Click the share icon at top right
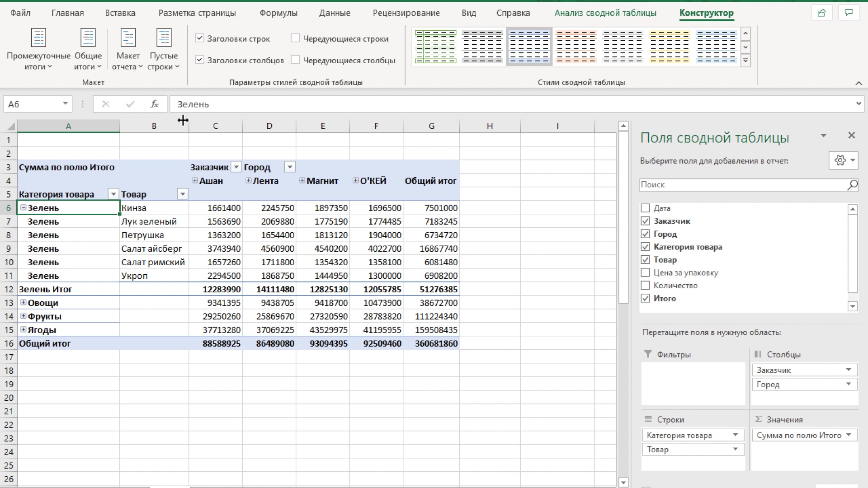Viewport: 868px width, 488px height. 821,13
